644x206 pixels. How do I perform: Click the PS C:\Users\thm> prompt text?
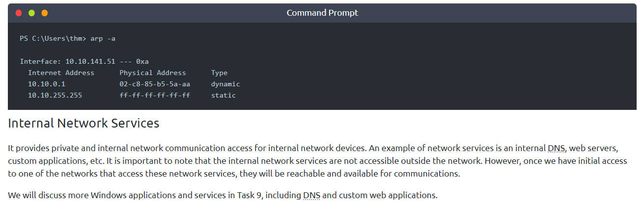[53, 38]
